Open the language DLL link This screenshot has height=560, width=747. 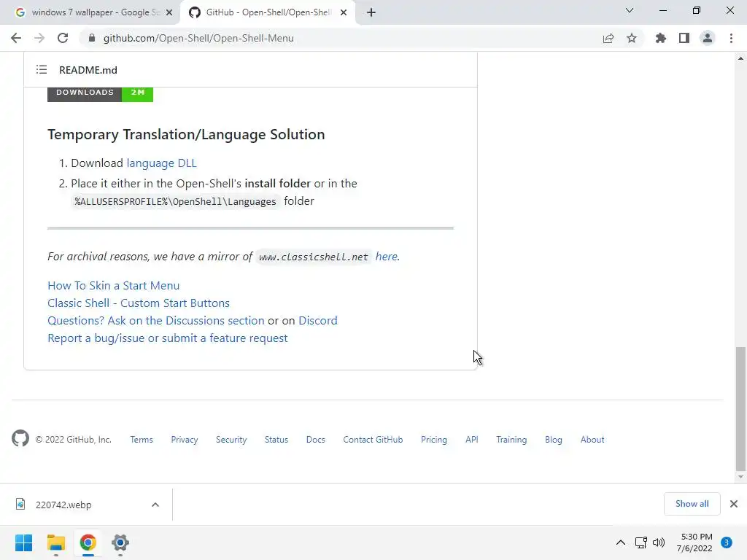(161, 163)
